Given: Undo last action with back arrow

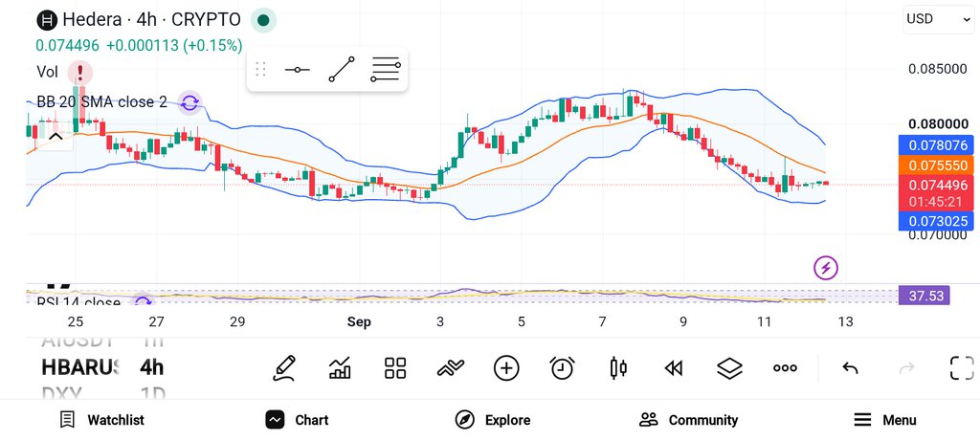Looking at the screenshot, I should (x=850, y=368).
